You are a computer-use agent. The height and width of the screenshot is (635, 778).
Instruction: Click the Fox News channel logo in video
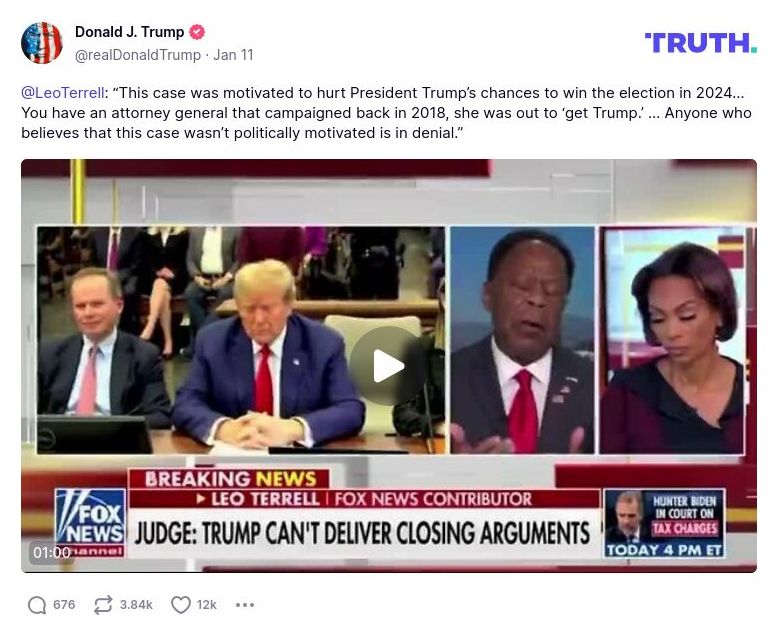(x=90, y=522)
